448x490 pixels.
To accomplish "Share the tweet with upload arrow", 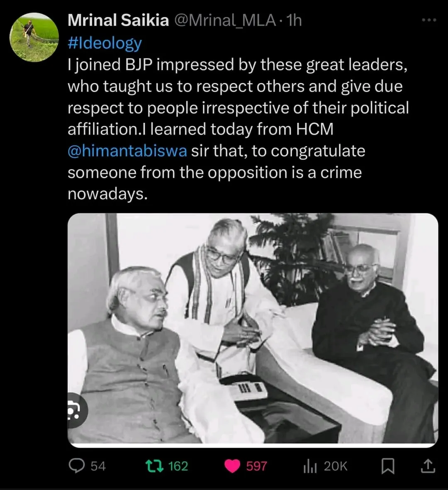I will tap(428, 466).
